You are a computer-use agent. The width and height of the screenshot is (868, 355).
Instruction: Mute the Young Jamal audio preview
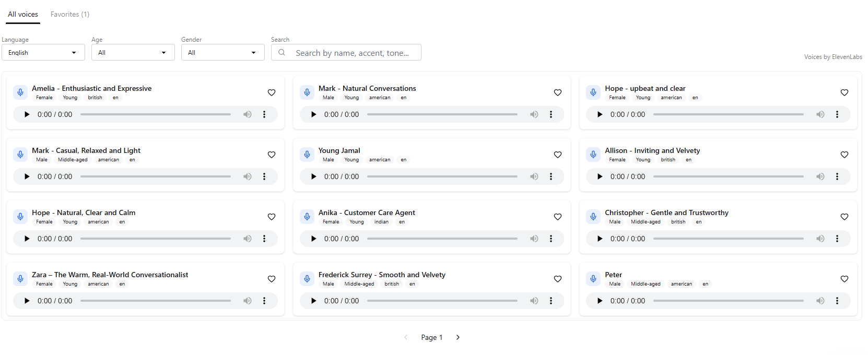[534, 176]
